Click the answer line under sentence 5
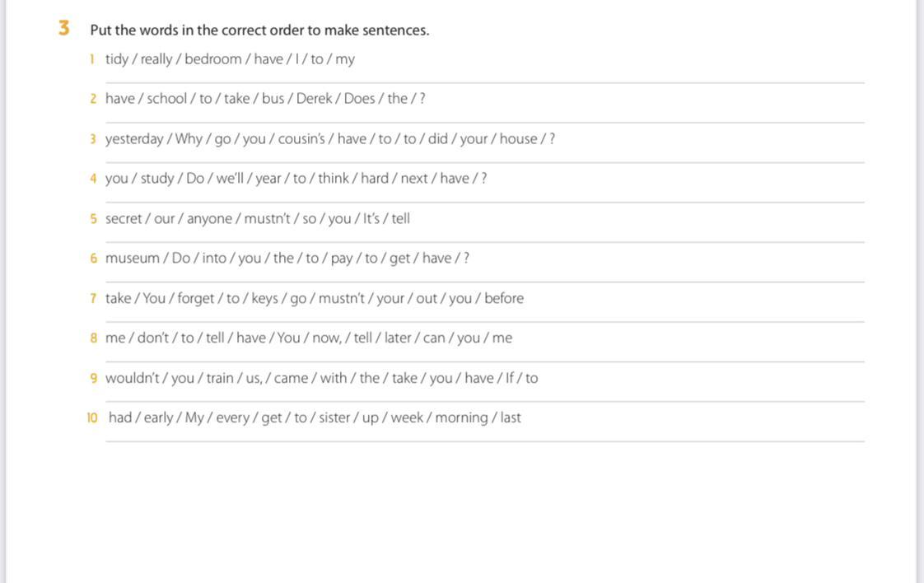The image size is (924, 583). (485, 242)
